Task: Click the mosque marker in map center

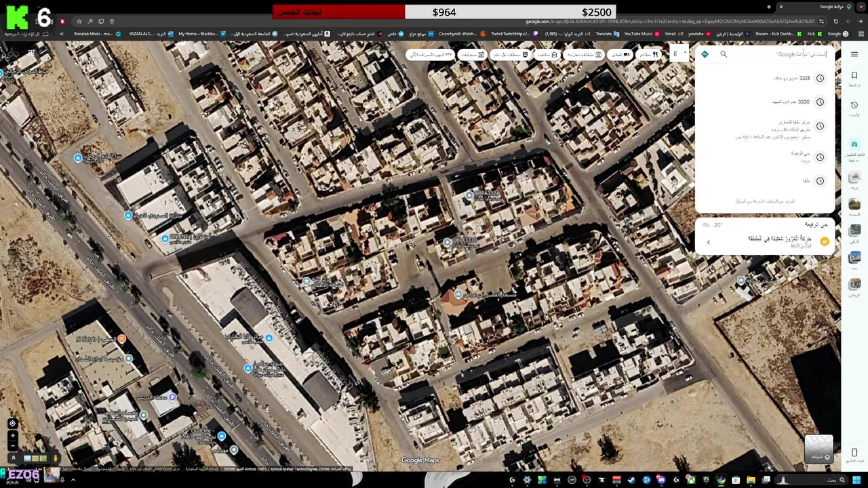Action: coord(458,294)
